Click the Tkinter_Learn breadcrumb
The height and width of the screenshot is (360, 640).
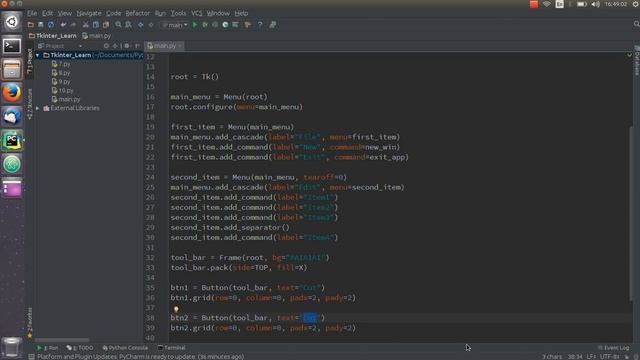pyautogui.click(x=53, y=36)
